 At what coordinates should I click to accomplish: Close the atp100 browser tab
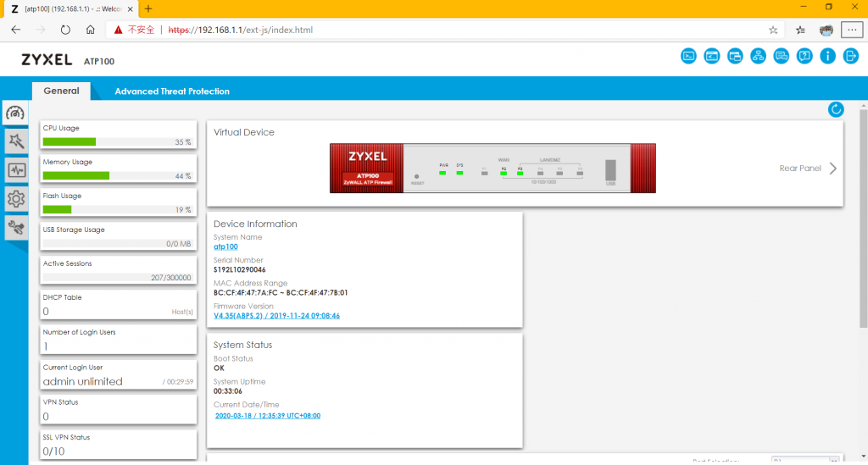coord(130,8)
